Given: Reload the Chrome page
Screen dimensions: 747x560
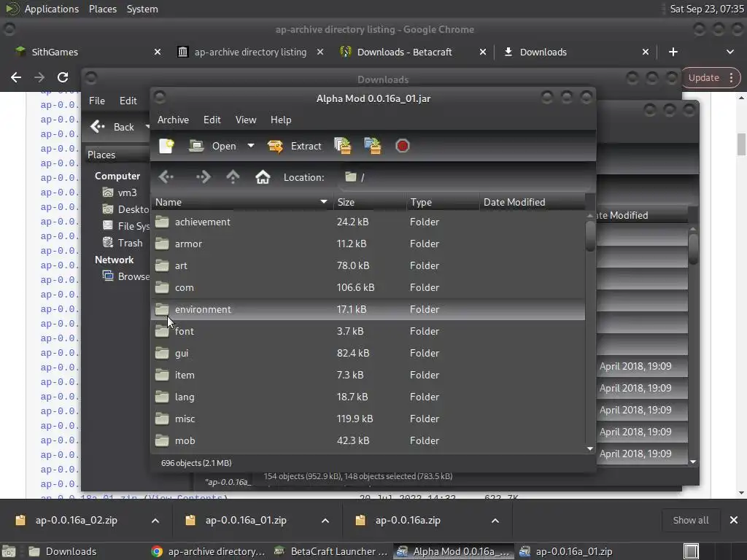Looking at the screenshot, I should point(63,77).
